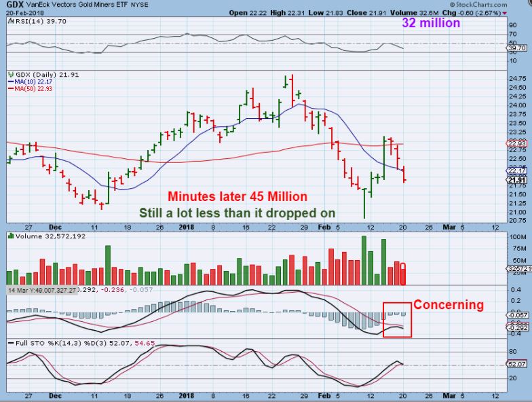
Task: Click the Low 21.83 value in the header
Action: pyautogui.click(x=326, y=13)
